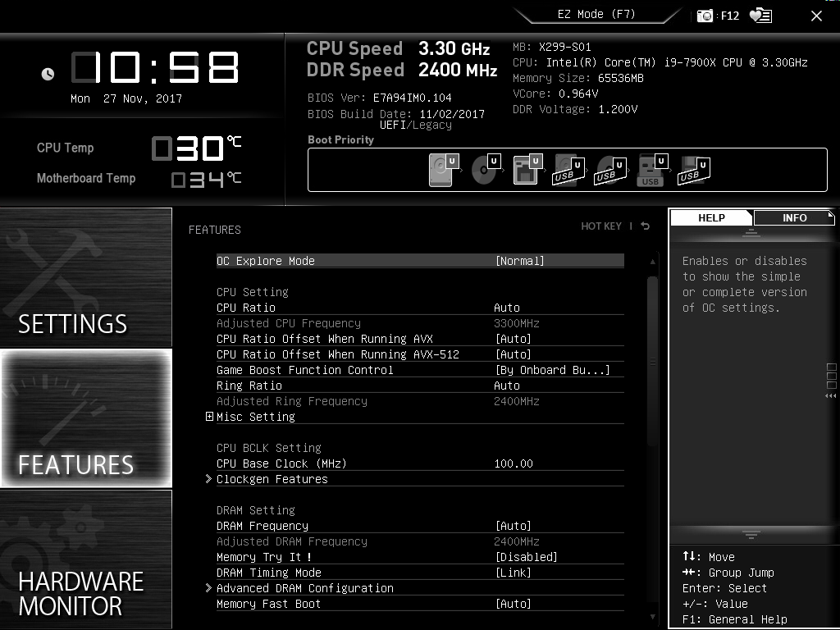This screenshot has width=840, height=630.
Task: Expand Clockgen Features submenu
Action: (x=272, y=479)
